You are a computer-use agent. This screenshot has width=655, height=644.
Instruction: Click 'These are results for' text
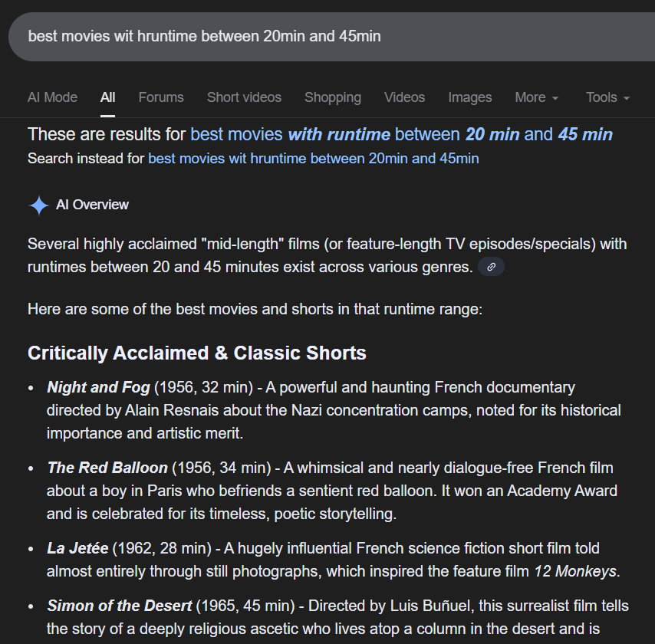tap(107, 134)
